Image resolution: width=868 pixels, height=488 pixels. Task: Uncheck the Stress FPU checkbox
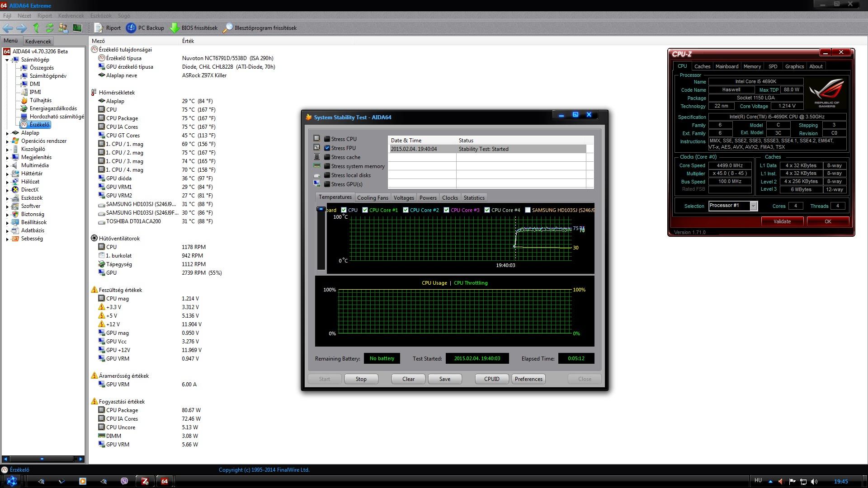click(327, 148)
